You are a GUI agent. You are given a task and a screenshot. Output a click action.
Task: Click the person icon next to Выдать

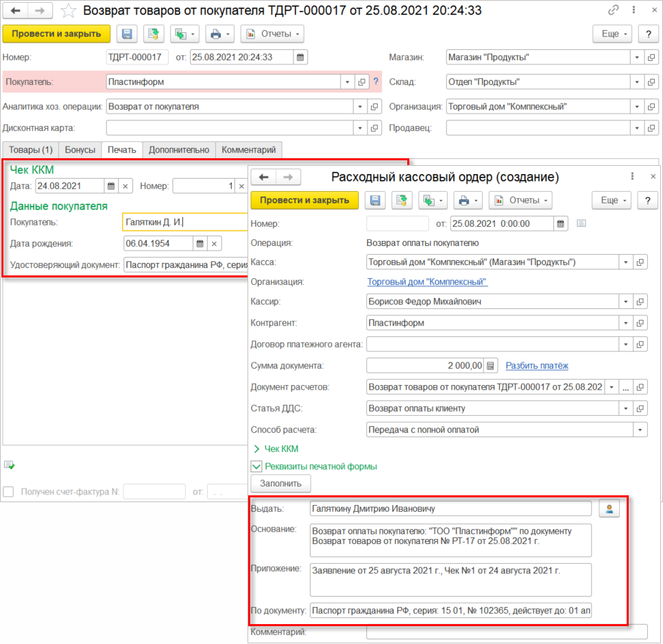click(610, 508)
